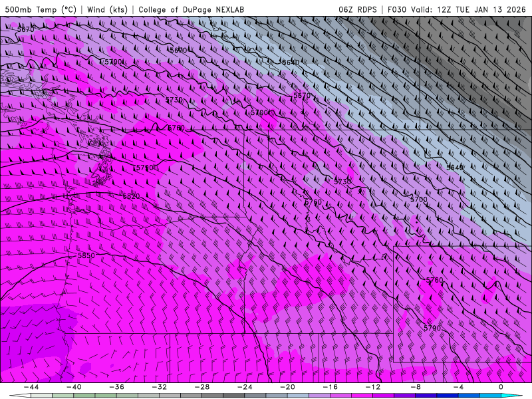Click the -36 color scale label
This screenshot has width=532, height=399.
[x=116, y=387]
